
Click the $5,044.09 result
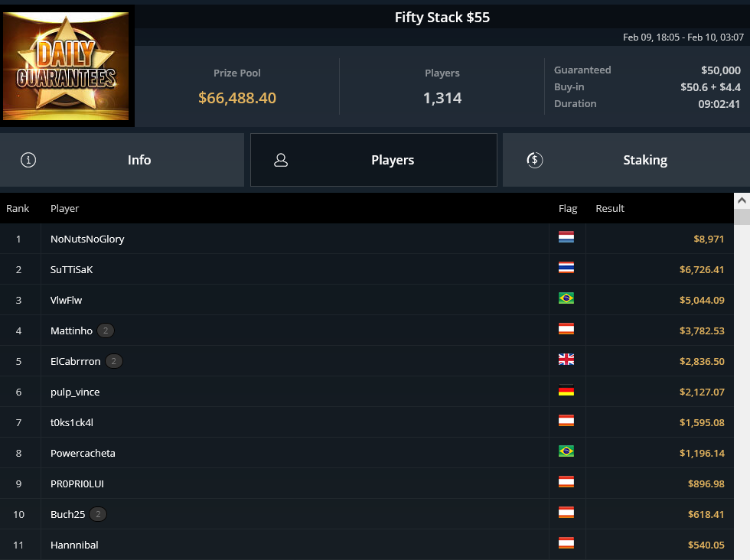click(x=702, y=301)
